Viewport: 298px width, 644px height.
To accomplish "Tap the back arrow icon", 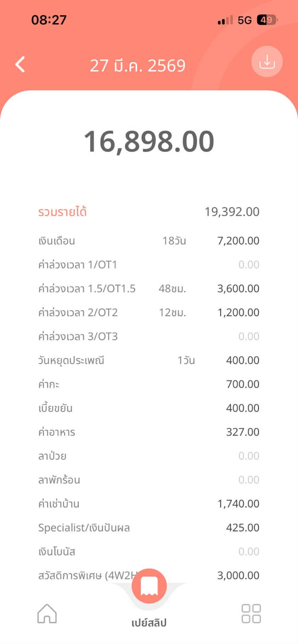I will 21,64.
